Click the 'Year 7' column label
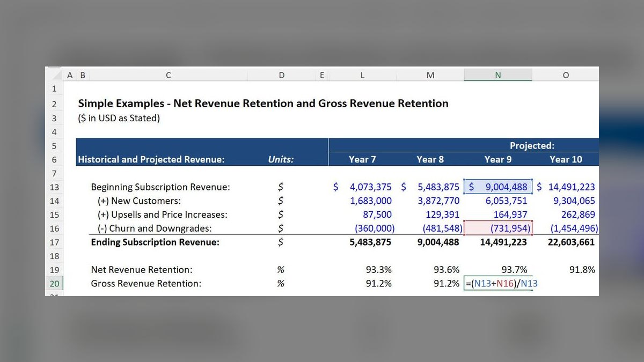 [x=362, y=159]
